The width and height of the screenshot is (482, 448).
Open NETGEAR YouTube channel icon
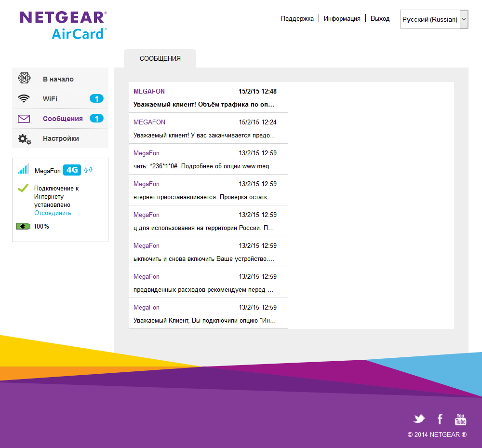pos(460,420)
